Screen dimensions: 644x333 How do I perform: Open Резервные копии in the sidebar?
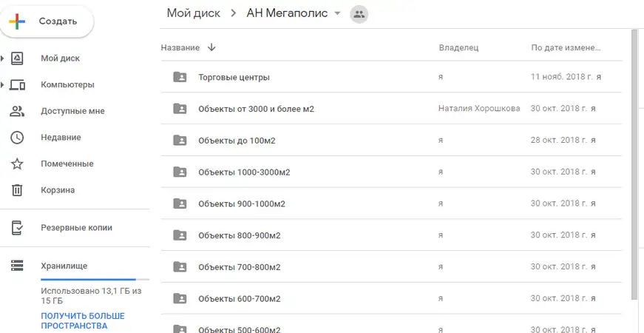tap(76, 228)
